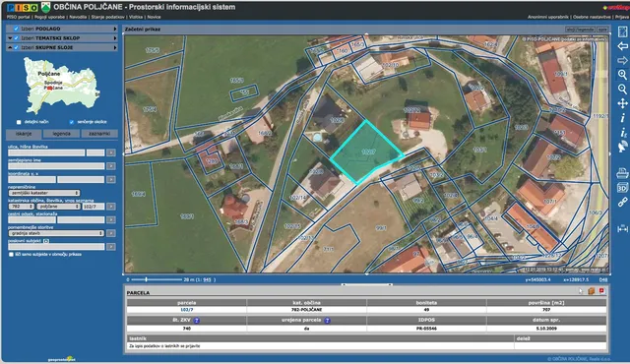
Task: Click help icon next to urejena parcela
Action: [327, 321]
